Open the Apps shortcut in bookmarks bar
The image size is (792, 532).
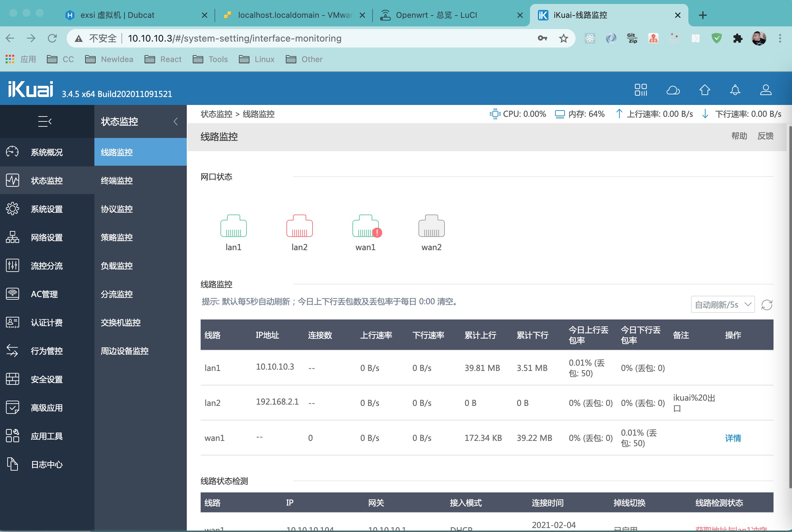click(x=21, y=59)
